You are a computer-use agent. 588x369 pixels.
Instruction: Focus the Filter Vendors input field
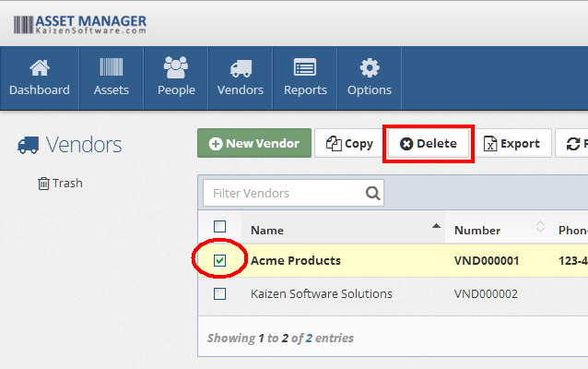tap(284, 194)
